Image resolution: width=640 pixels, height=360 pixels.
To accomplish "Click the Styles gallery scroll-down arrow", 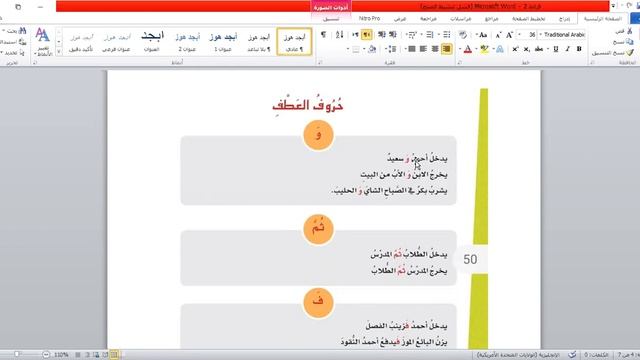I will point(59,42).
